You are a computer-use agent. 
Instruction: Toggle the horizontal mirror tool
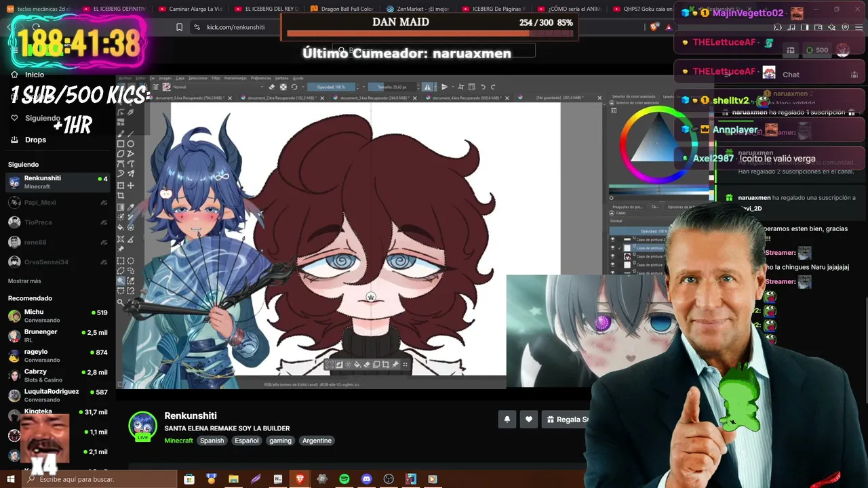427,87
